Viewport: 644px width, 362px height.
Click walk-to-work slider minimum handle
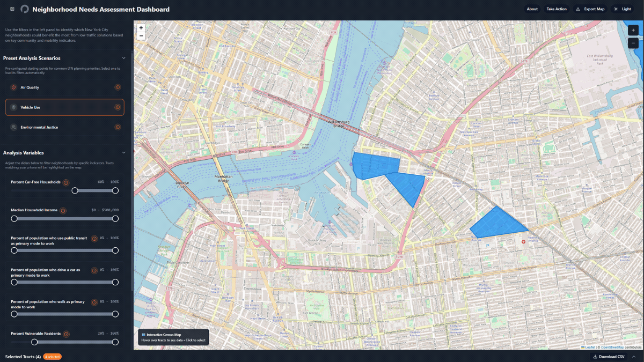(x=14, y=314)
